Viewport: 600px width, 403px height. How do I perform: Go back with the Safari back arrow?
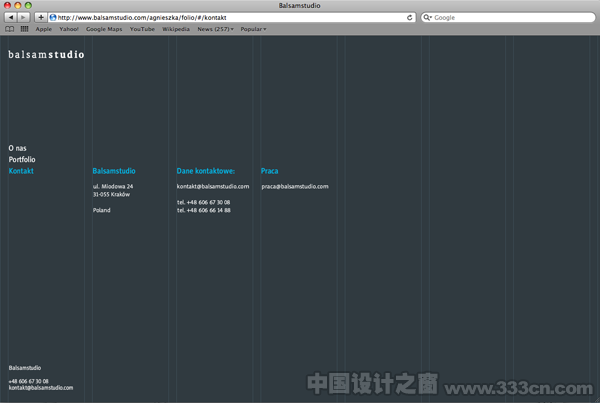click(10, 17)
